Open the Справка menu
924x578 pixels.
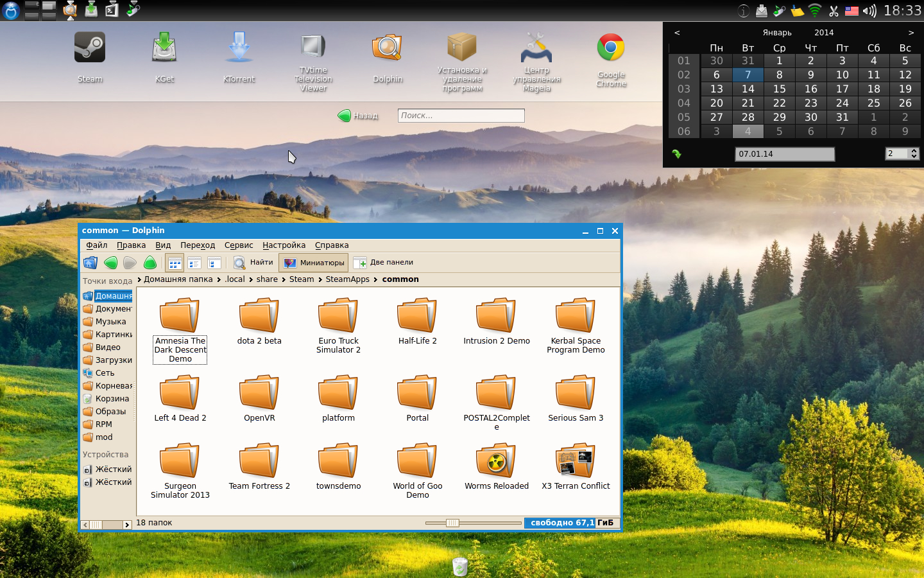(332, 245)
